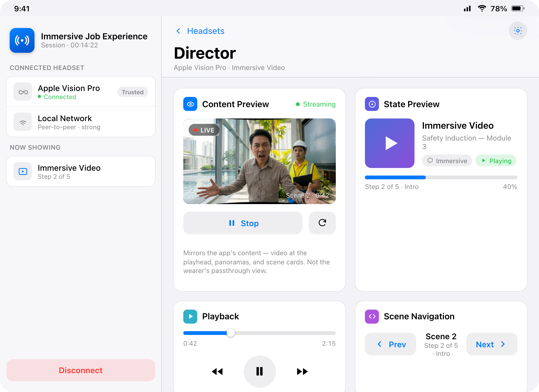Advance to the next scene with Next
This screenshot has height=392, width=539.
(492, 344)
